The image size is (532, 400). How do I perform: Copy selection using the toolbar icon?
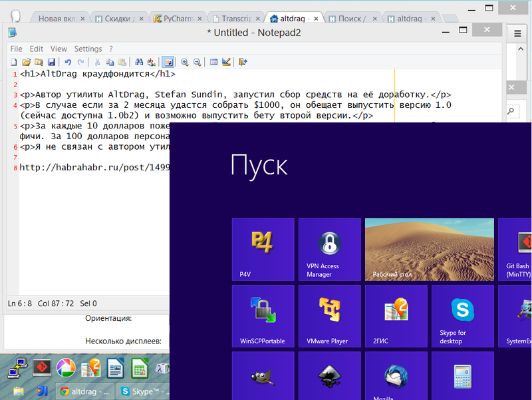pos(110,62)
